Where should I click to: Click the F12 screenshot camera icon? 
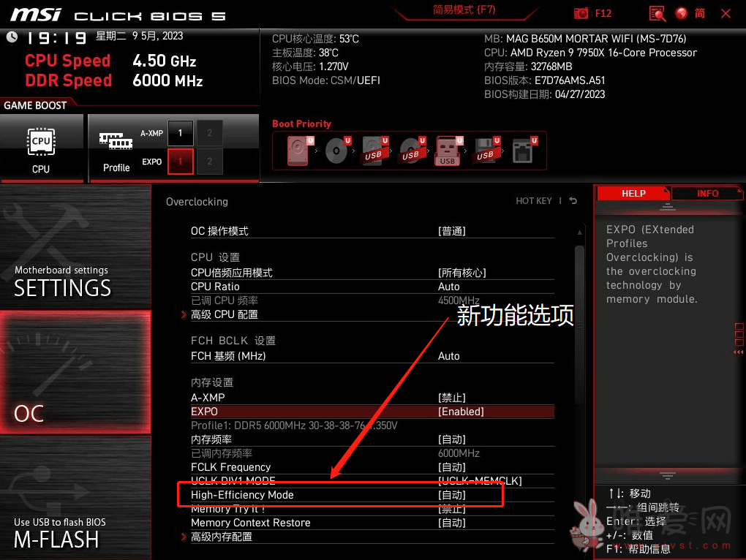(581, 13)
